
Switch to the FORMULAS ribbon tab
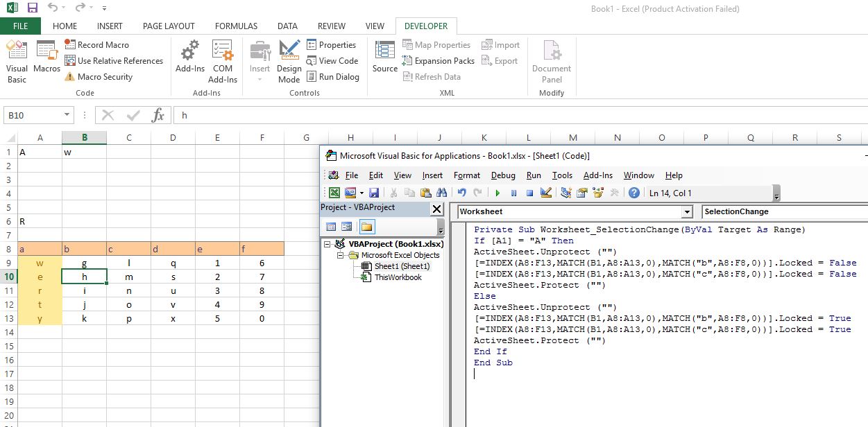[x=236, y=26]
